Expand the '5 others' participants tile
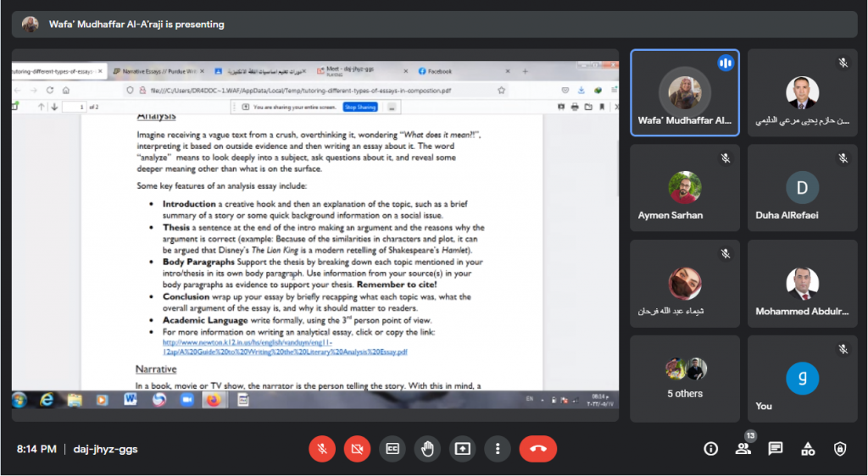This screenshot has width=868, height=476. click(684, 378)
